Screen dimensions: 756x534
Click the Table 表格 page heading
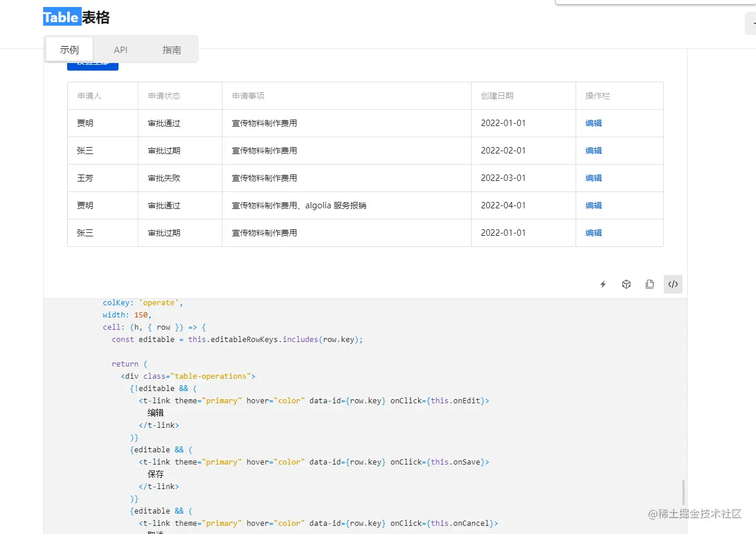[x=76, y=18]
